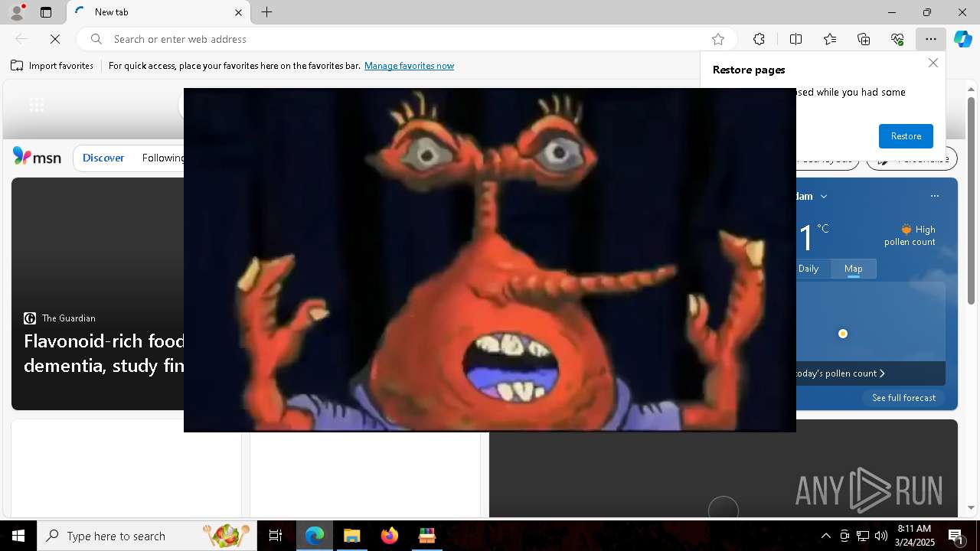Open a new tab with plus button
The image size is (980, 551).
[267, 12]
